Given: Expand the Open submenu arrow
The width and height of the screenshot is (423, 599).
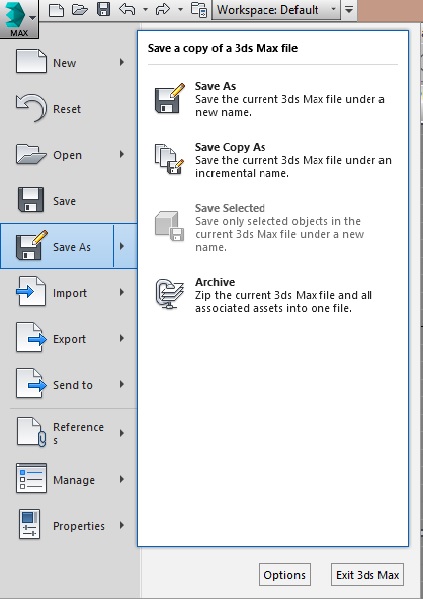Looking at the screenshot, I should [x=122, y=154].
